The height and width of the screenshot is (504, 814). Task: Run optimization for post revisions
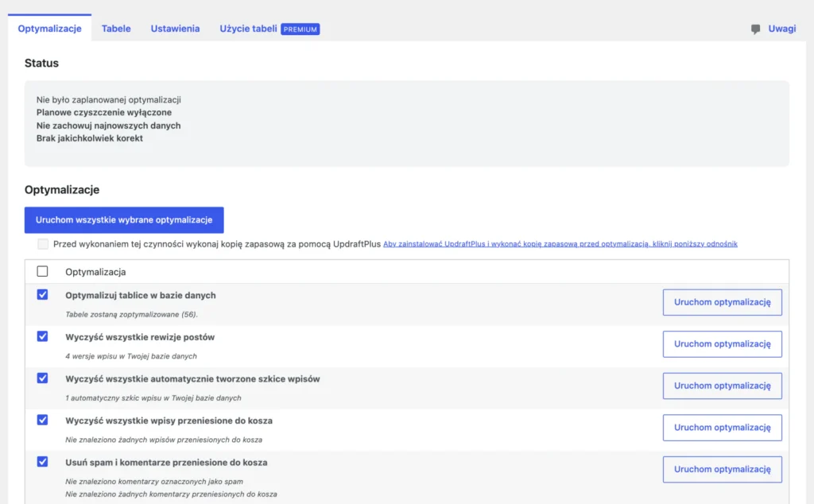(x=722, y=343)
